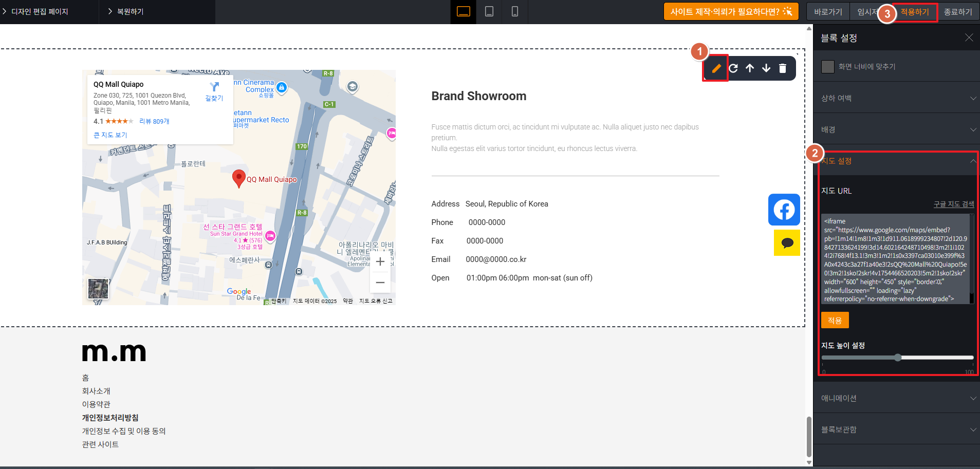Expand the 상하 여백 section

(x=896, y=98)
